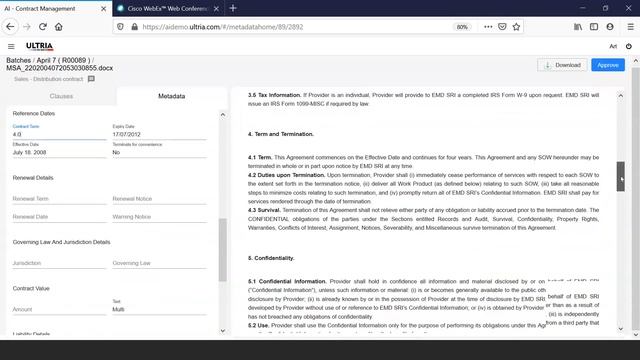This screenshot has height=360, width=640.
Task: Click '5. Confidentiality.' heading
Action: (x=271, y=258)
